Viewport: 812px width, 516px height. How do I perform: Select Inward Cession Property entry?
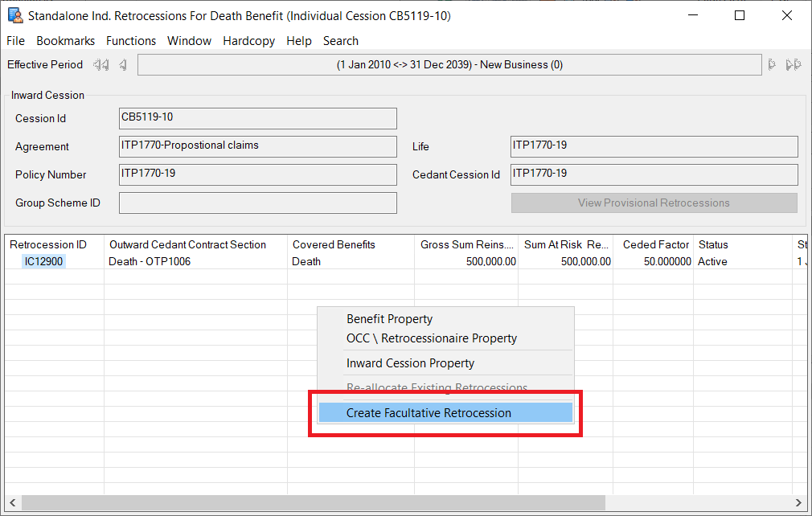(411, 363)
